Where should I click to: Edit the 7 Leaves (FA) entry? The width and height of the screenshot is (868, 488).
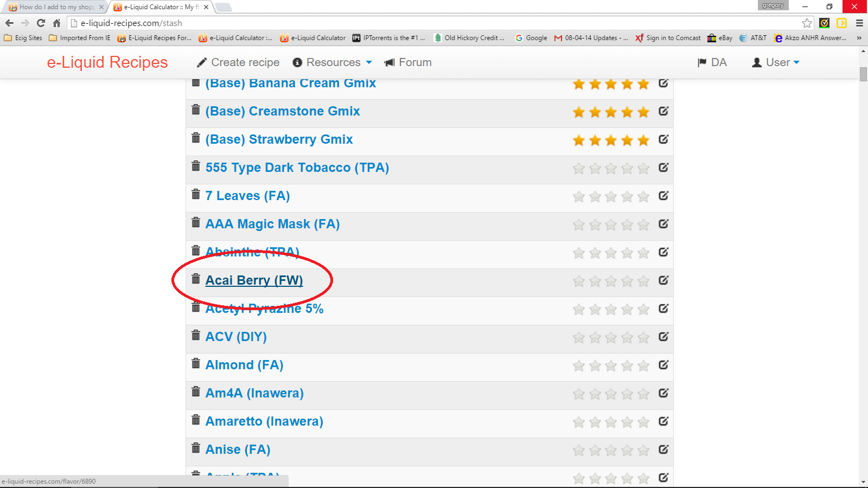[663, 196]
